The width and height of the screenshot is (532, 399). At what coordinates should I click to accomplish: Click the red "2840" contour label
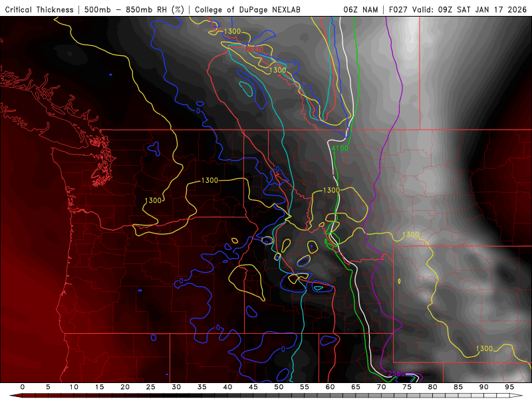(x=255, y=49)
